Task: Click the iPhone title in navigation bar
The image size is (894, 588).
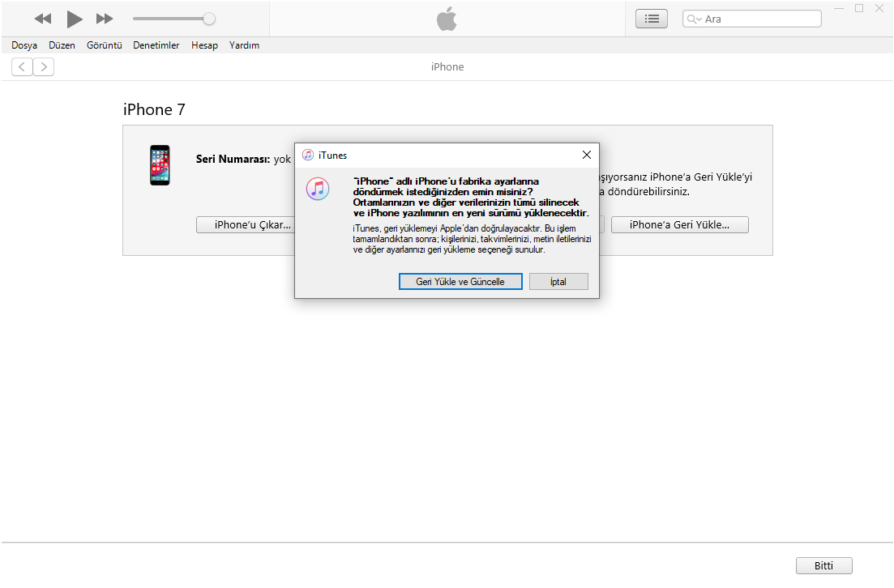Action: [x=447, y=66]
